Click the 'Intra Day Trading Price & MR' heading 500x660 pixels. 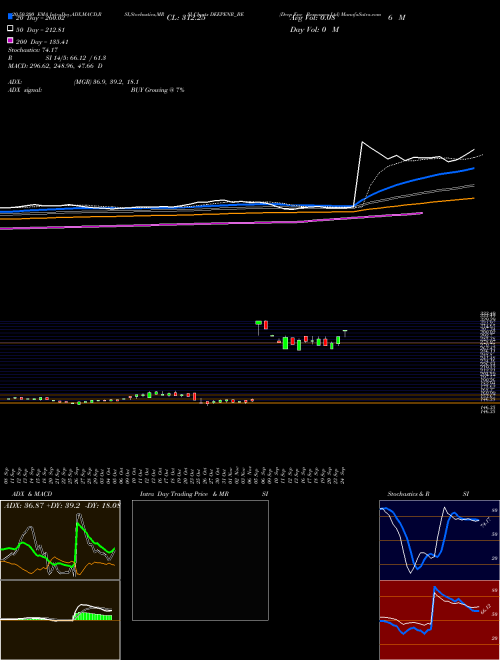click(x=185, y=494)
